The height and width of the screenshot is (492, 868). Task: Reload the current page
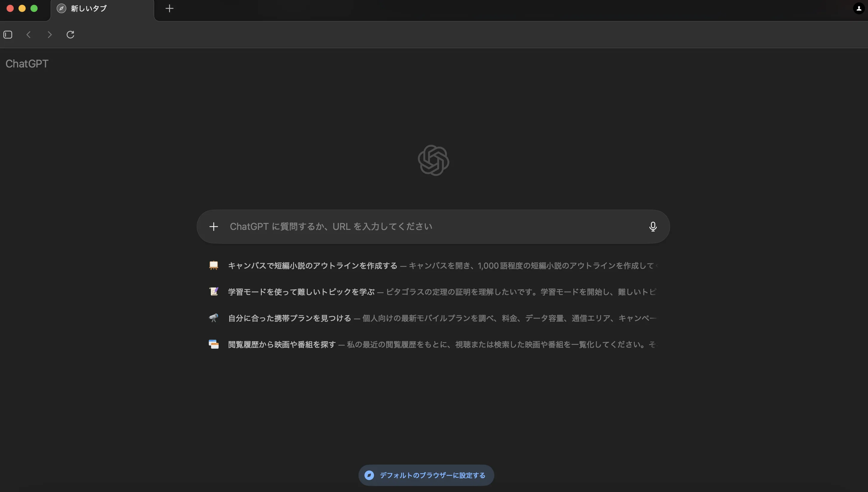(70, 34)
